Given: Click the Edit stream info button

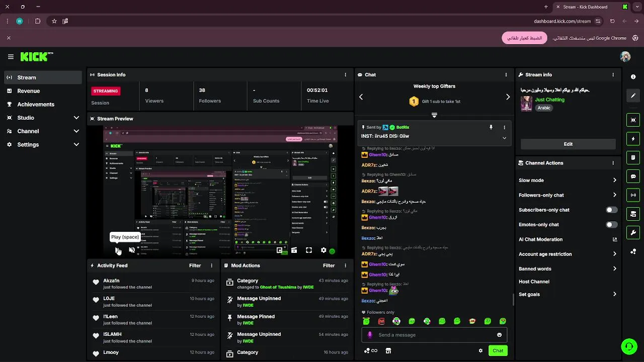Looking at the screenshot, I should (x=568, y=144).
